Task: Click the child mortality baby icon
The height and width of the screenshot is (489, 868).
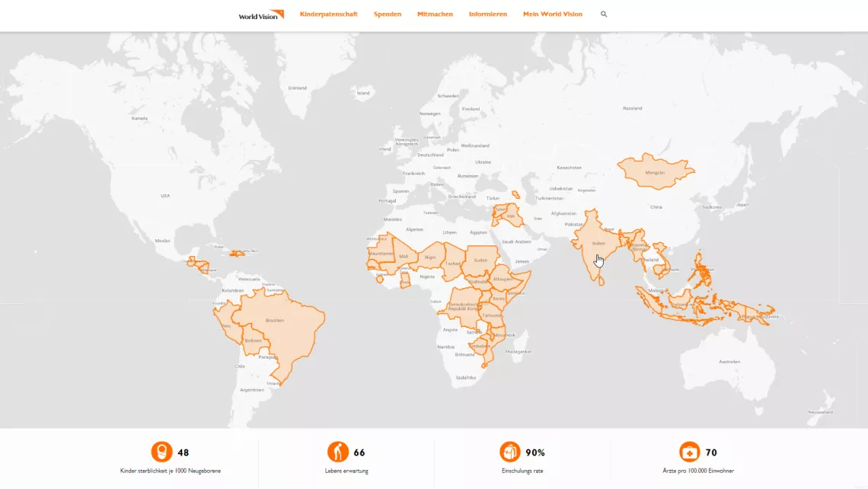Action: [161, 452]
